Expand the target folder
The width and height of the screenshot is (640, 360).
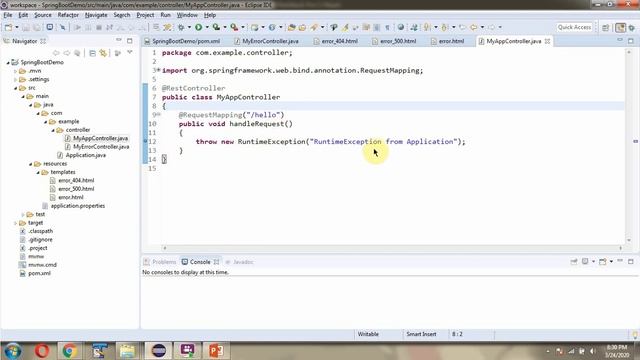click(x=16, y=223)
